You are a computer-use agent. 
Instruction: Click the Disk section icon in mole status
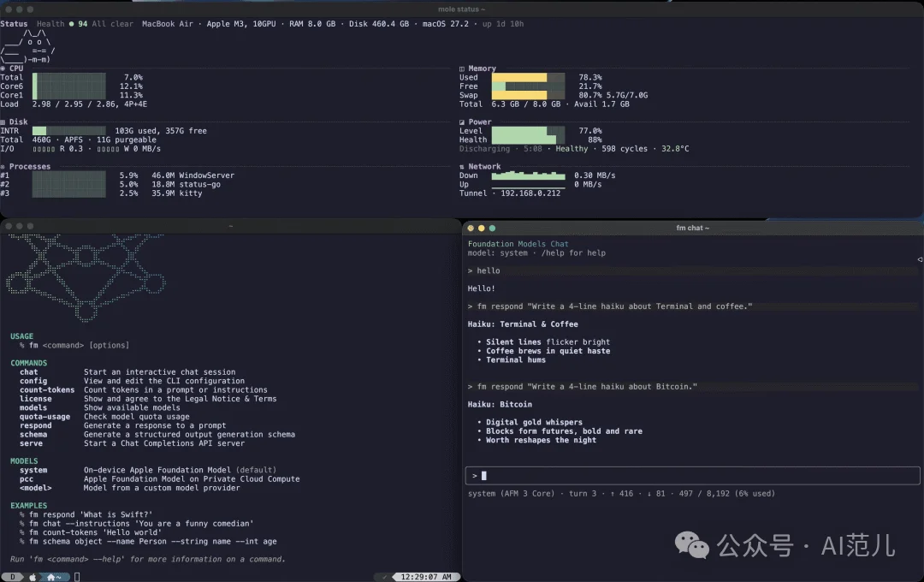3,122
